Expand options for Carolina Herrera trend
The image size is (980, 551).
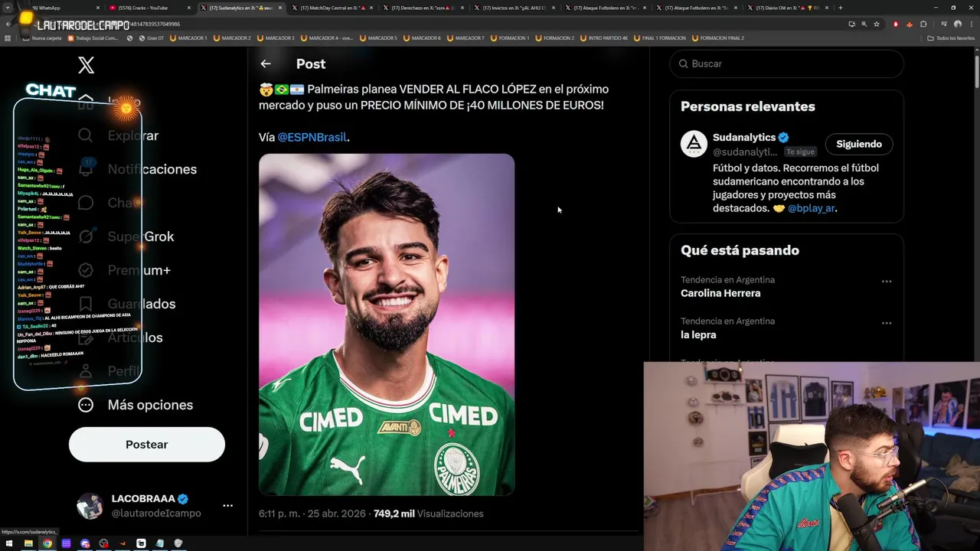[887, 282]
